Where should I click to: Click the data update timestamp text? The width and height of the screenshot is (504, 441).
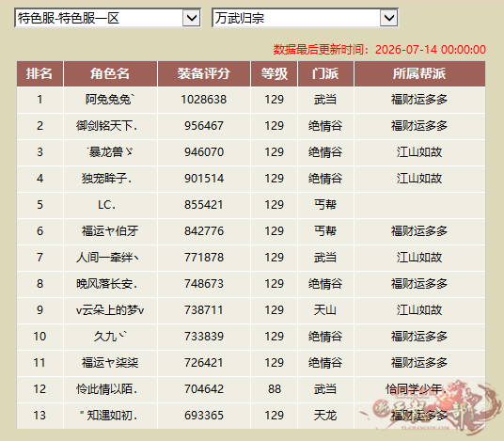[x=380, y=50]
